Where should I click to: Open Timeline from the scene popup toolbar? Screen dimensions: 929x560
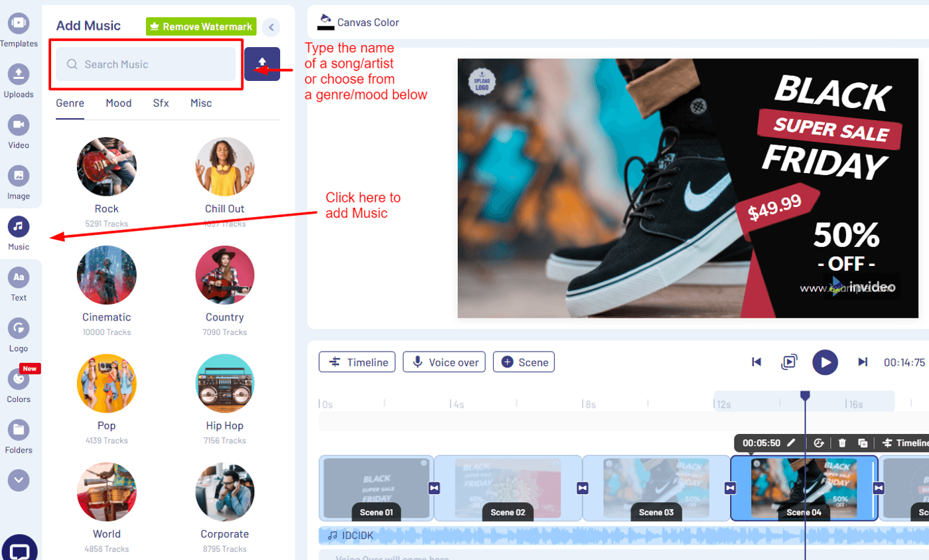coord(905,443)
